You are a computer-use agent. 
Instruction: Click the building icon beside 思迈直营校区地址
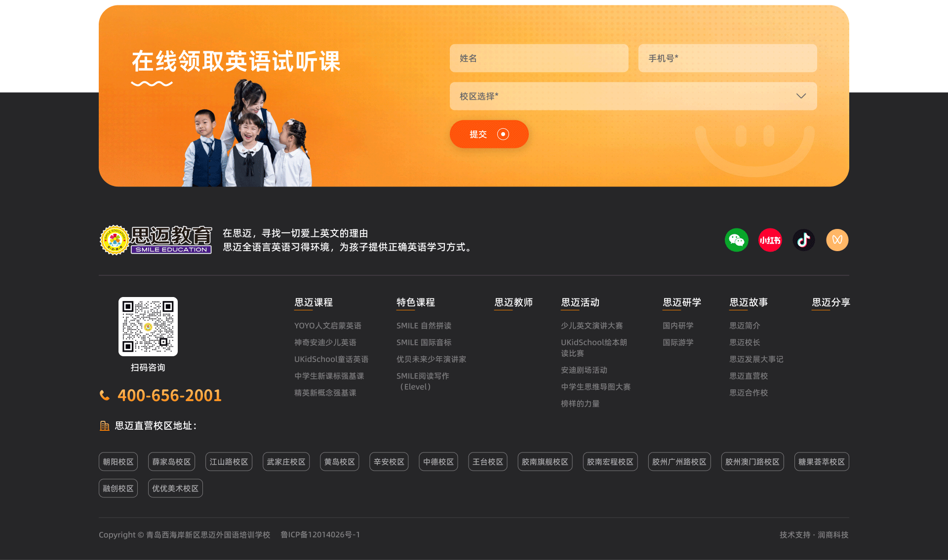click(x=104, y=426)
